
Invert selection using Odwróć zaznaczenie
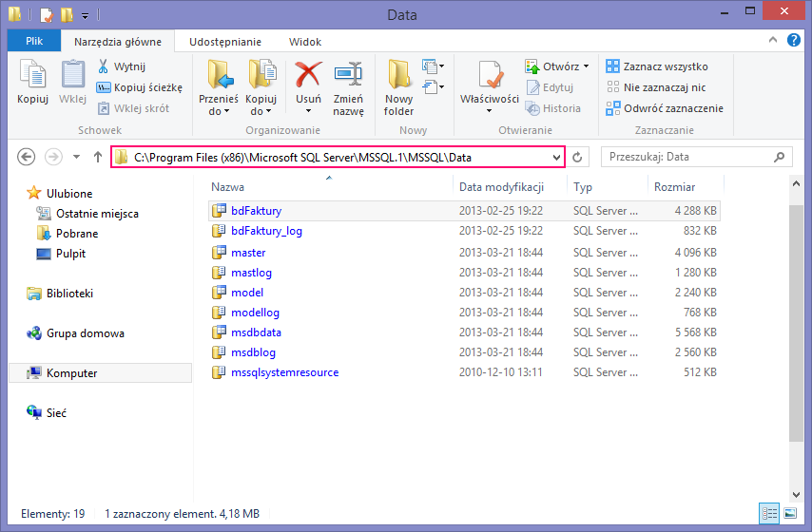[665, 108]
